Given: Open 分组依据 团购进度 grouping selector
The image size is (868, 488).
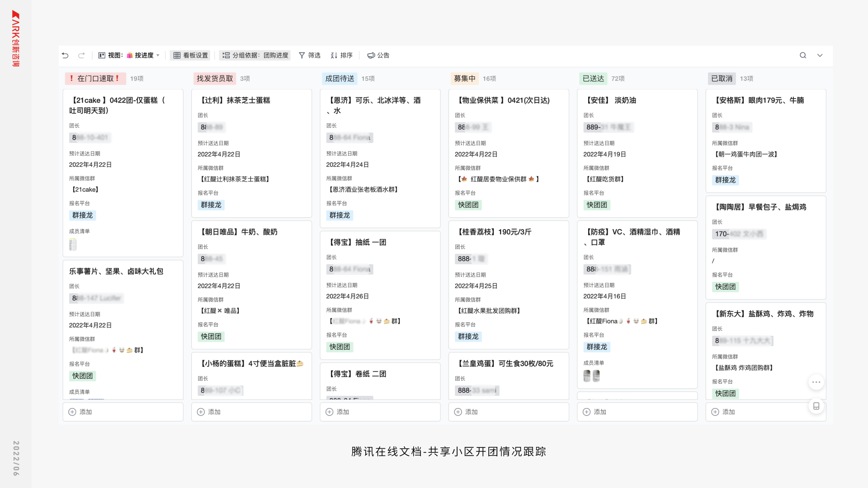Looking at the screenshot, I should (255, 55).
